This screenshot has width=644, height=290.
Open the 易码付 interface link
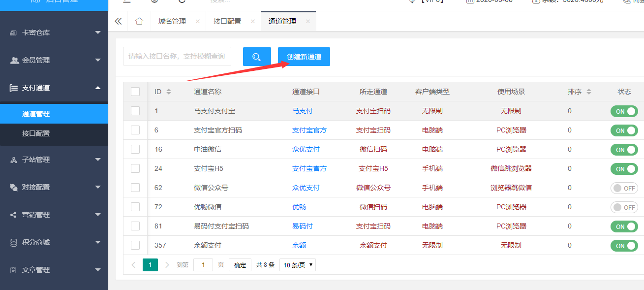[x=303, y=226]
